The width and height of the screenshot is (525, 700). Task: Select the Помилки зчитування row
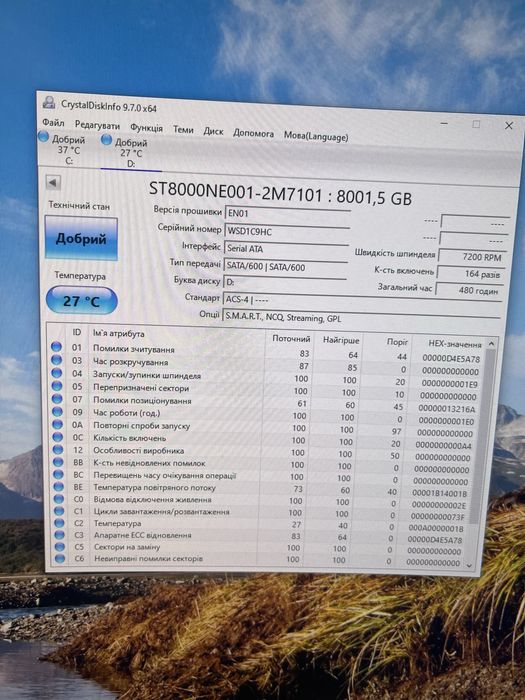click(x=267, y=353)
